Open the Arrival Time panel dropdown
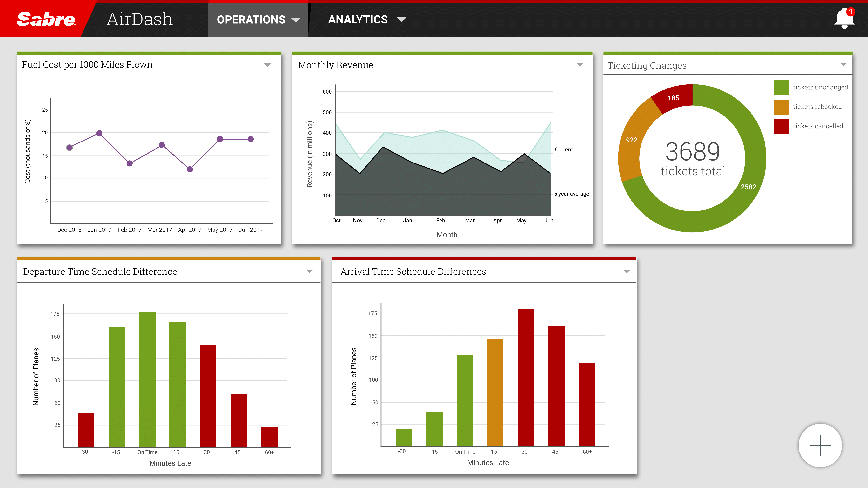 click(627, 271)
